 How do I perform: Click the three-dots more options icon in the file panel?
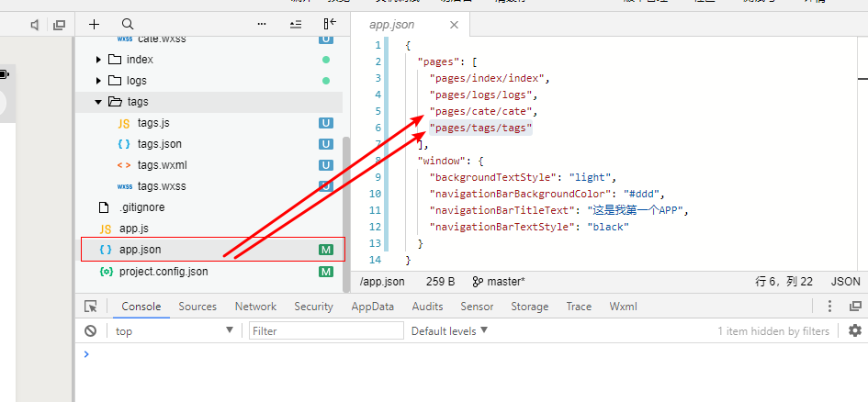point(262,25)
